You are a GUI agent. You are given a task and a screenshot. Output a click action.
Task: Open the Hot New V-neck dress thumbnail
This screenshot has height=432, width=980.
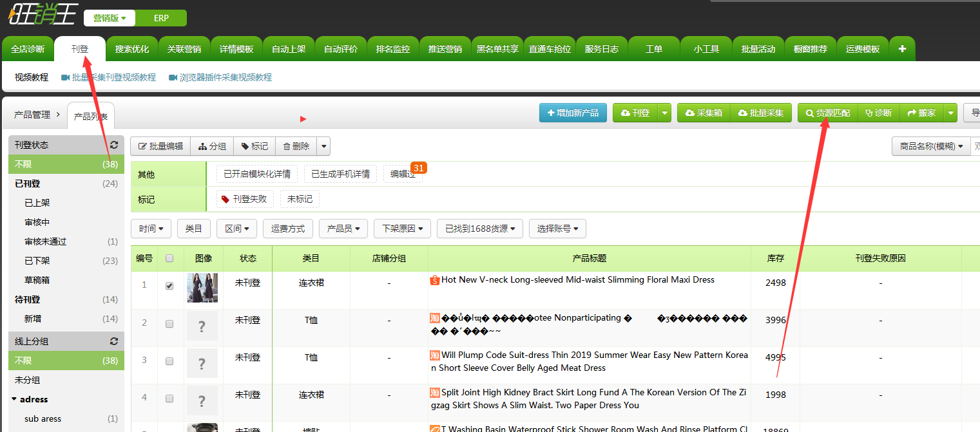(202, 288)
